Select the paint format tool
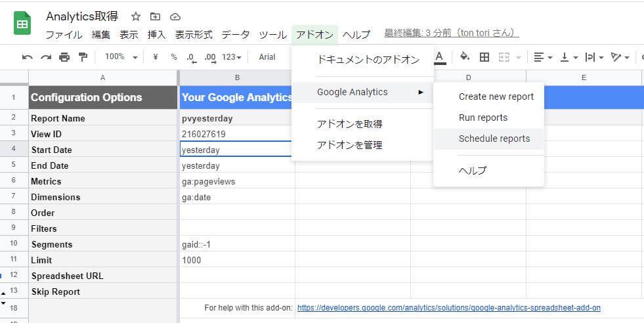Screen dimensions: 644x323 pyautogui.click(x=83, y=57)
